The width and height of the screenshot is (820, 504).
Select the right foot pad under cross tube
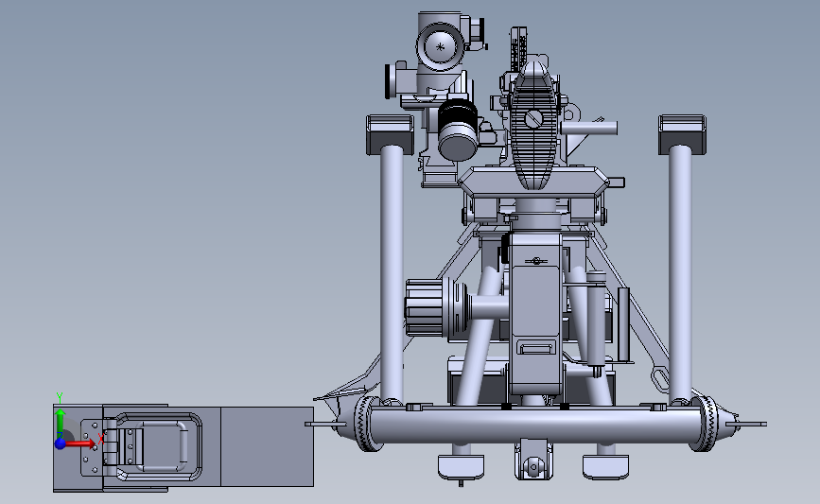coord(605,466)
